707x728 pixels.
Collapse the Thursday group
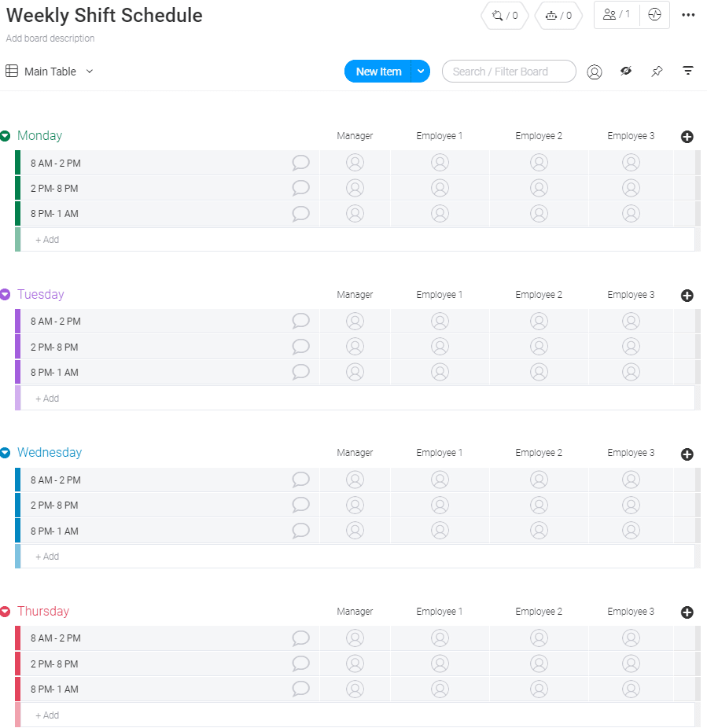click(x=6, y=612)
